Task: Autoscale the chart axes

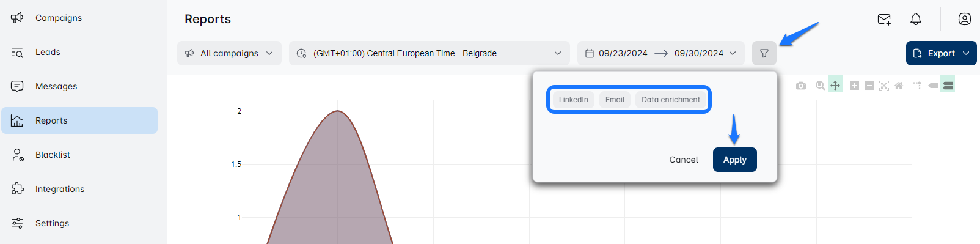Action: (x=884, y=86)
